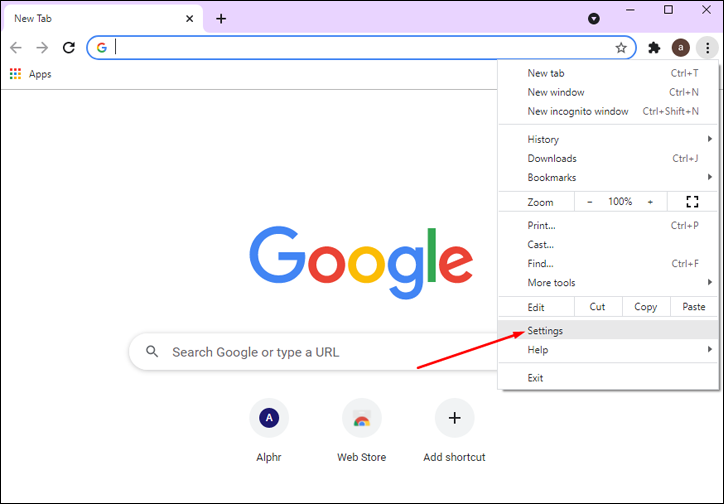Increase zoom with the plus button
The height and width of the screenshot is (504, 724).
tap(650, 202)
